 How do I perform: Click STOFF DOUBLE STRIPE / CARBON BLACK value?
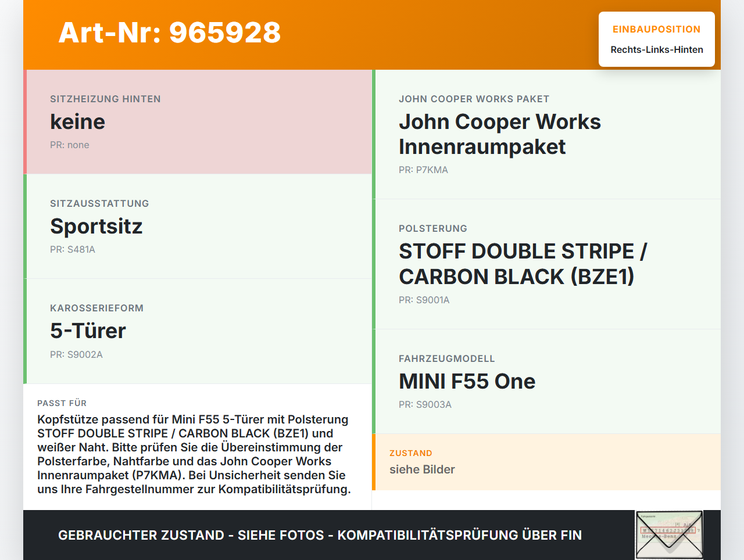click(523, 264)
